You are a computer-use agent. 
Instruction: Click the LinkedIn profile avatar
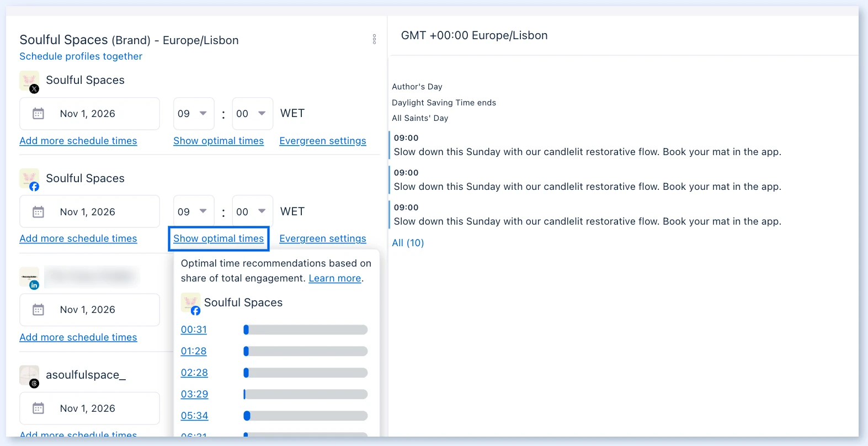pyautogui.click(x=29, y=278)
